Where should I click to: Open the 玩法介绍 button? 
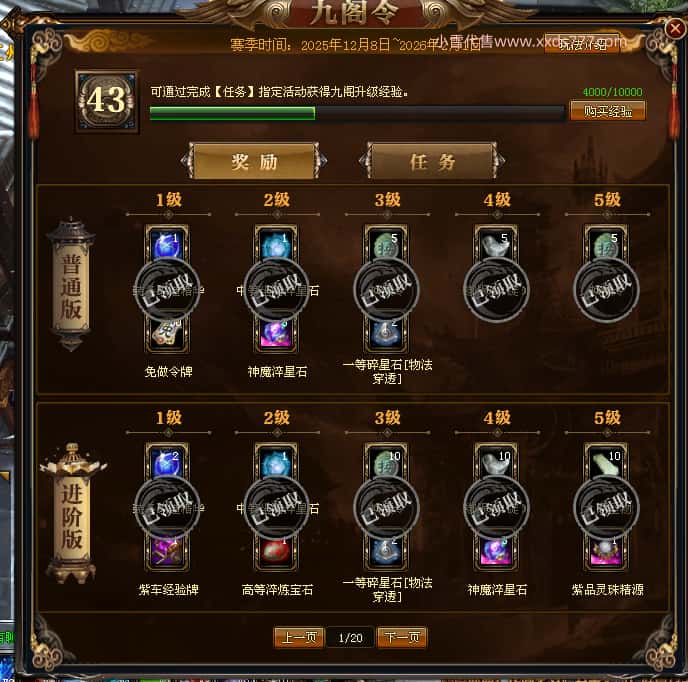[x=582, y=43]
